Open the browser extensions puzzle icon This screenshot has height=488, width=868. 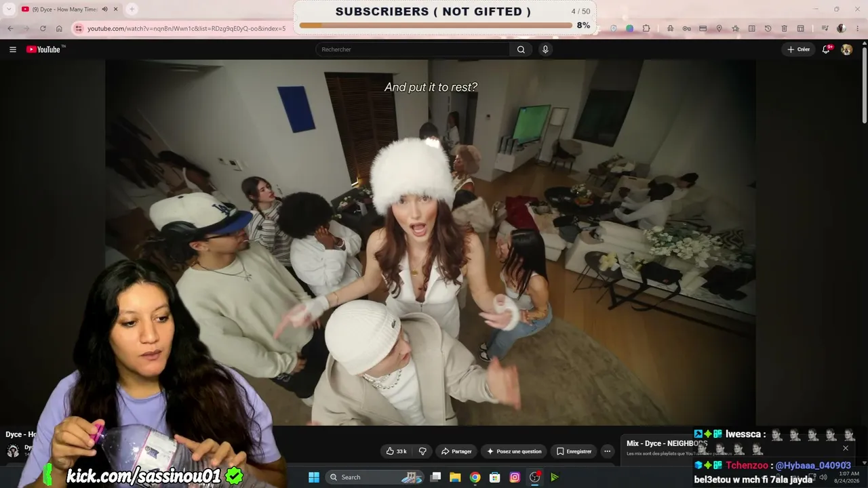point(646,28)
